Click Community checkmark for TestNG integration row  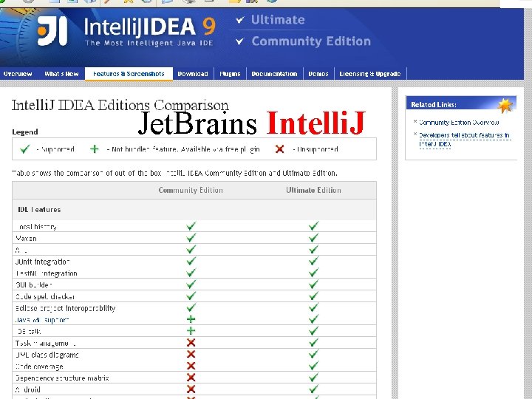pyautogui.click(x=191, y=273)
